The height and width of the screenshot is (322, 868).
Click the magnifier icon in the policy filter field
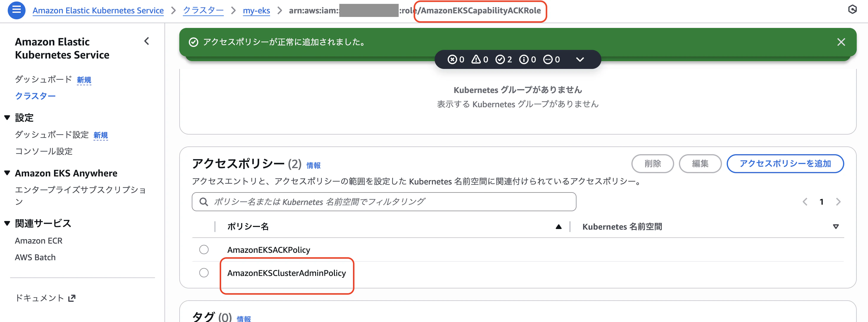204,201
